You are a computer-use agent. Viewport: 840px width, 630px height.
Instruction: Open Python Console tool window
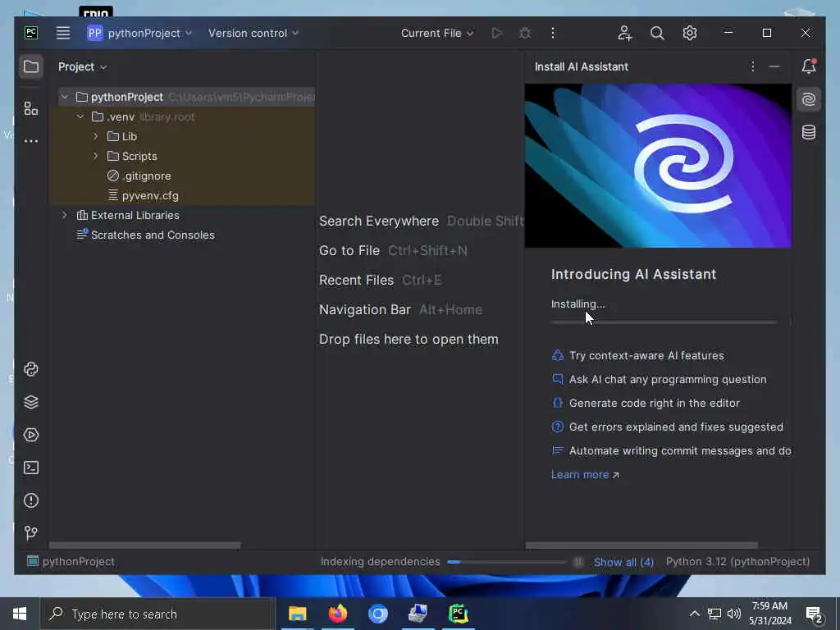31,369
